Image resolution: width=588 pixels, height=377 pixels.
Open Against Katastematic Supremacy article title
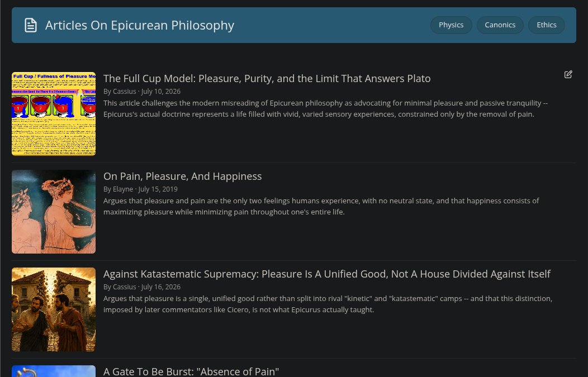(326, 274)
